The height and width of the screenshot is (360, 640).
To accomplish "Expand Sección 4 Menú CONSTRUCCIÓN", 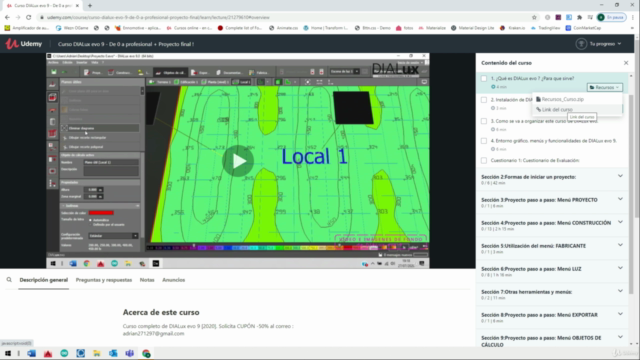I will pos(552,225).
